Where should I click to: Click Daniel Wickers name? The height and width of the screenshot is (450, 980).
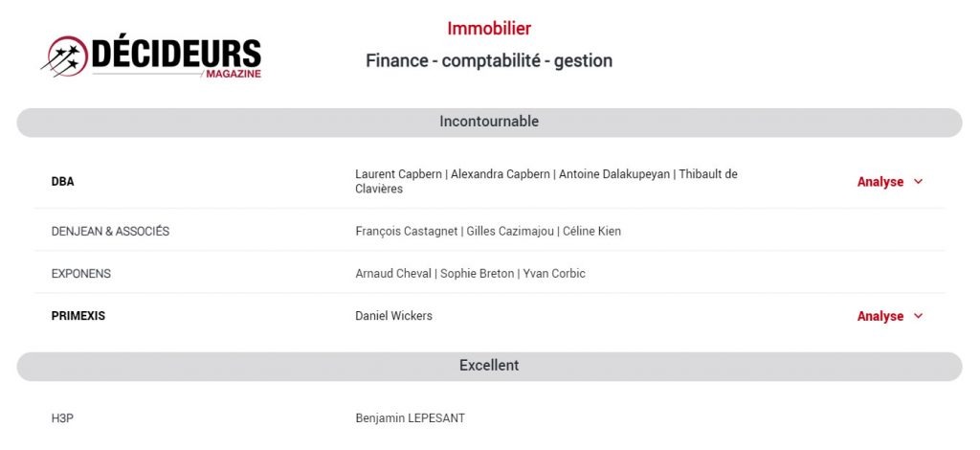click(x=393, y=316)
